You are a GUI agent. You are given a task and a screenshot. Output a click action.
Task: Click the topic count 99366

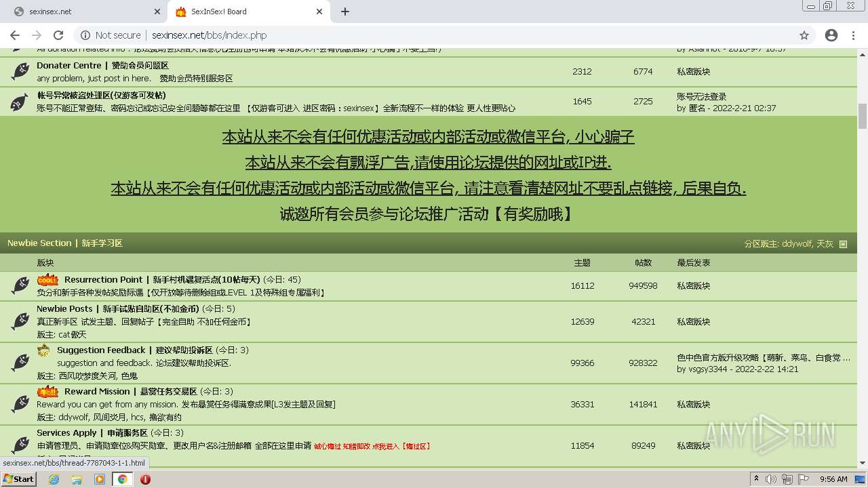pos(583,363)
